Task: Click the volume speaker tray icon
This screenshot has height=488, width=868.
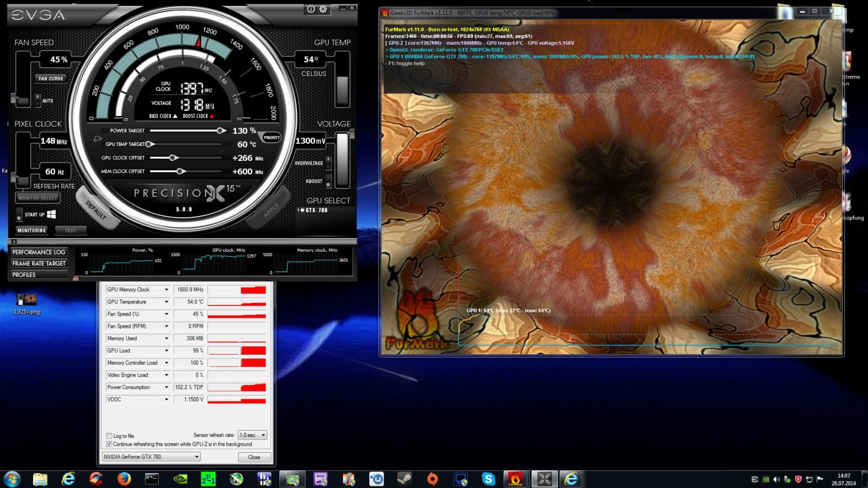Action: pyautogui.click(x=777, y=479)
